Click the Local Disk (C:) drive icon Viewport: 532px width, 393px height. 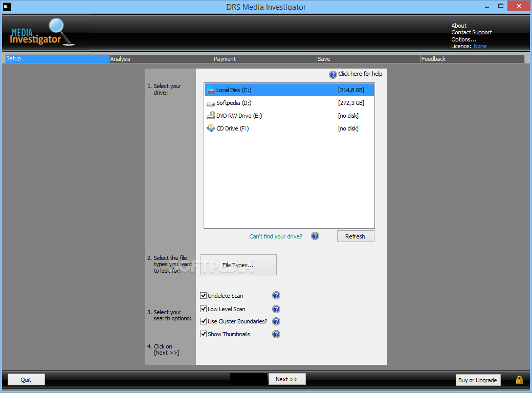211,90
